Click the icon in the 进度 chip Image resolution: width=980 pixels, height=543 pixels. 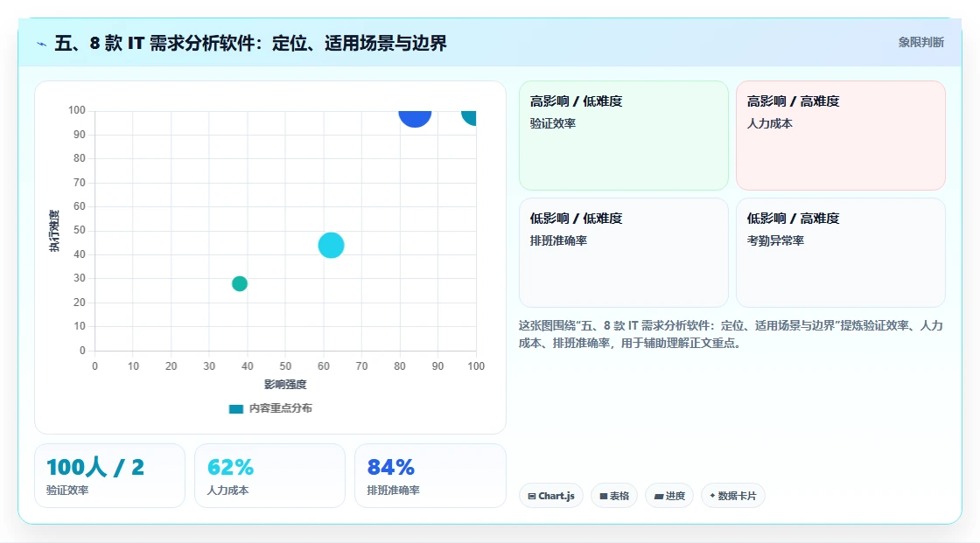click(x=659, y=497)
